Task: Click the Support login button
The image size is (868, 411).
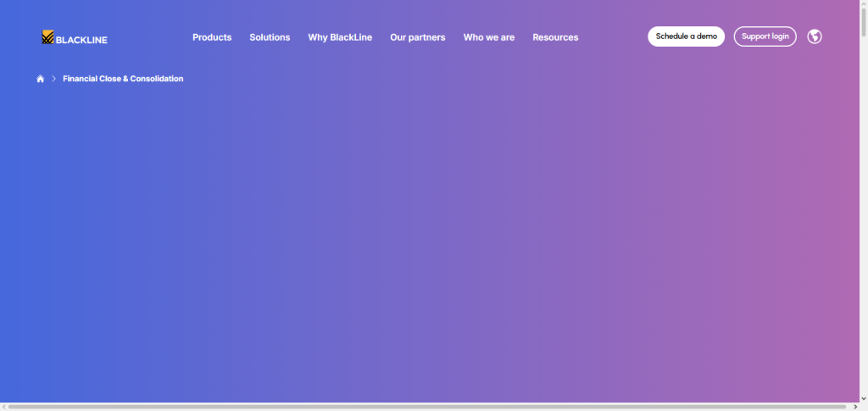Action: 765,36
